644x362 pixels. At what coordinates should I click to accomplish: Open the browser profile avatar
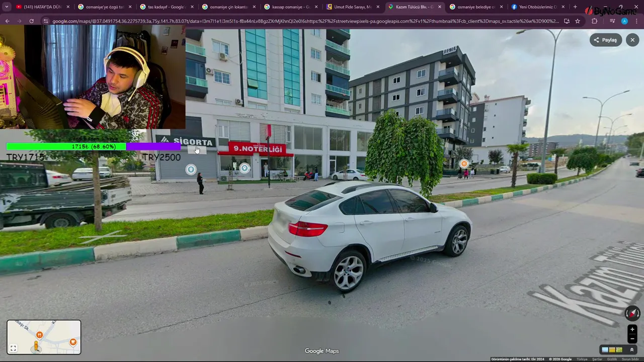[x=624, y=21]
